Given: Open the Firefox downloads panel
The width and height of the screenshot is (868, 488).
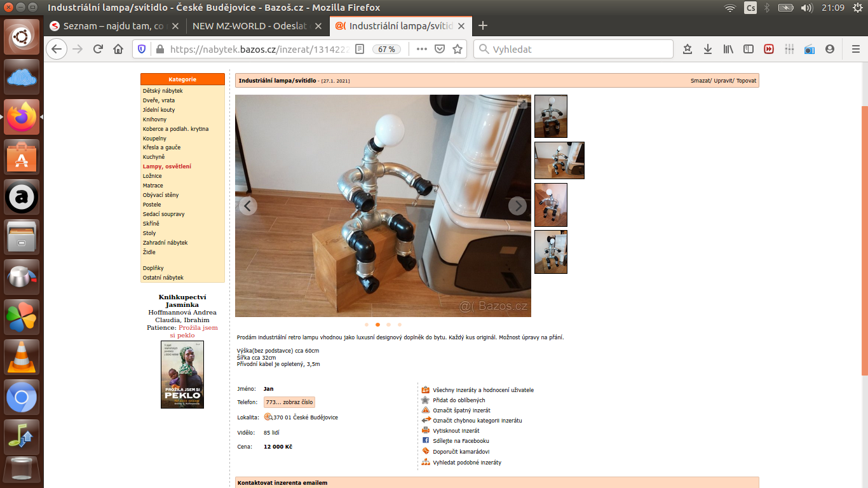Looking at the screenshot, I should (708, 49).
